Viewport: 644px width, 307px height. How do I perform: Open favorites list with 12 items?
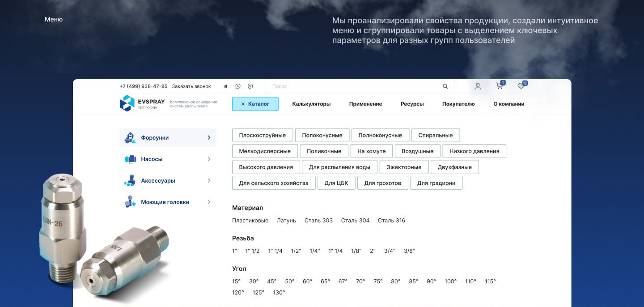point(521,86)
